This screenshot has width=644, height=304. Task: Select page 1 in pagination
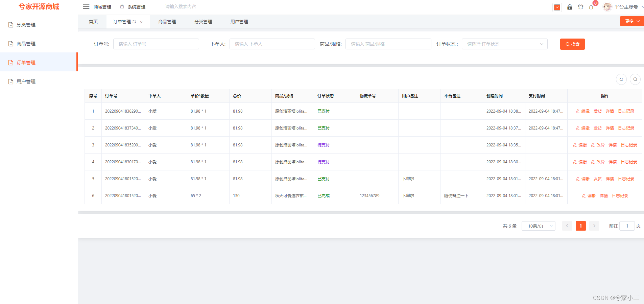[581, 226]
